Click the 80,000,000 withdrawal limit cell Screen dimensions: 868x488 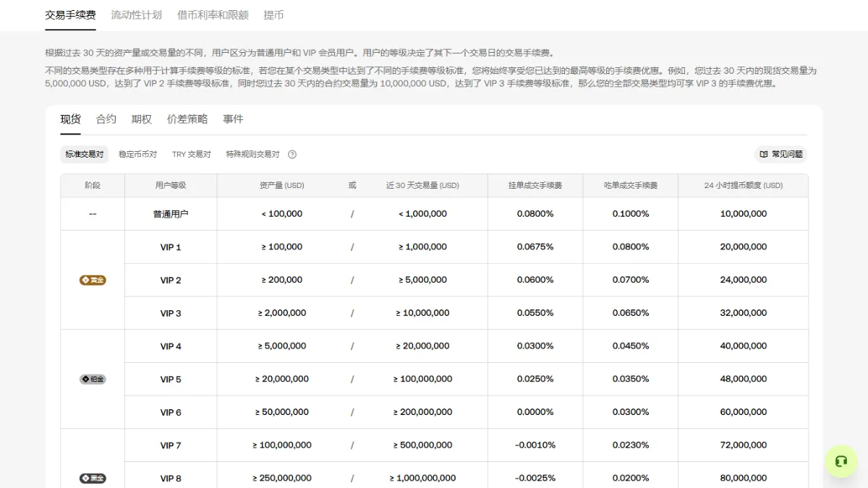[744, 479]
